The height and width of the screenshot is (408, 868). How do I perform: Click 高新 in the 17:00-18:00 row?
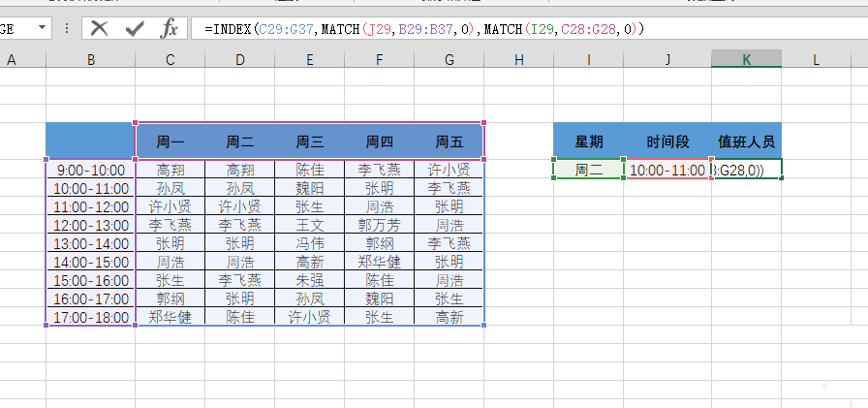coord(449,317)
